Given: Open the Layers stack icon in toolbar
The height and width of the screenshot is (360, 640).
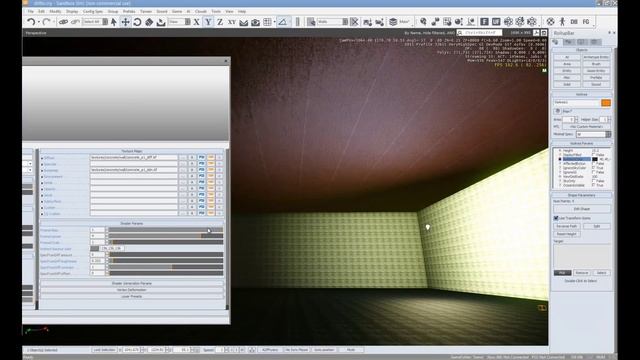Looking at the screenshot, I should click(393, 22).
